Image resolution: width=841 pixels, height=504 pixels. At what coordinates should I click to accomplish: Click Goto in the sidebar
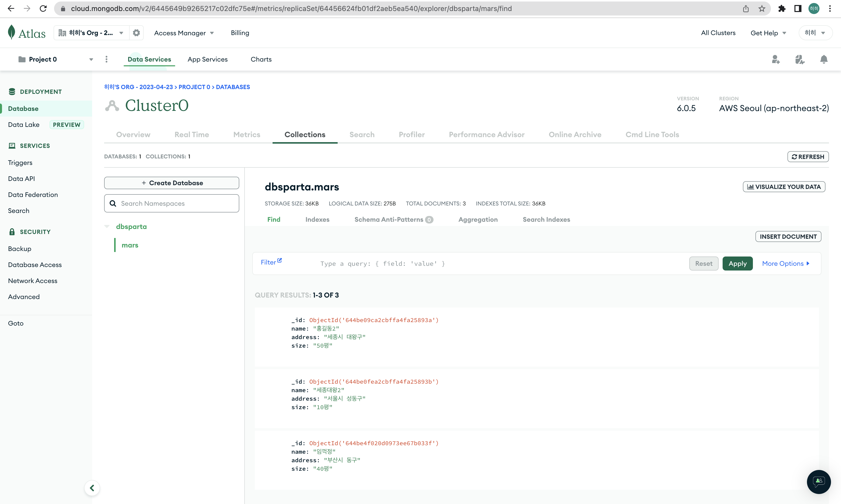tap(16, 323)
